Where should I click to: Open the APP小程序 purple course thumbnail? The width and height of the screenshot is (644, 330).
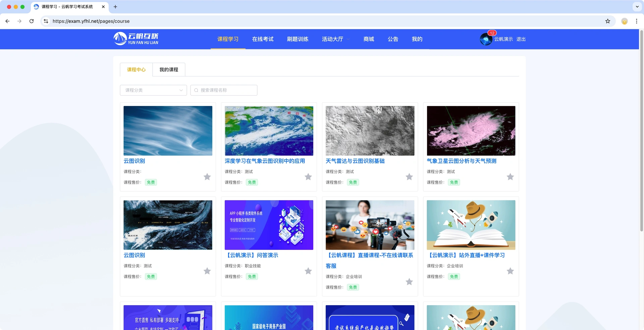pyautogui.click(x=269, y=225)
